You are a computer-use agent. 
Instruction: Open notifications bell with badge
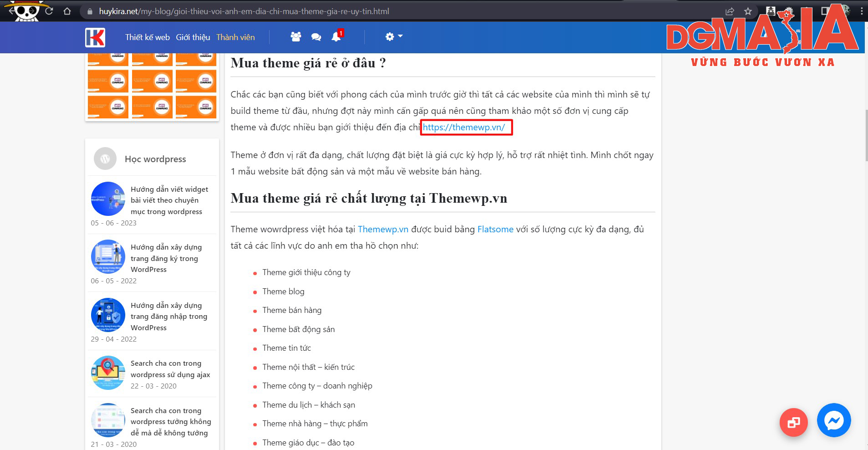point(337,36)
